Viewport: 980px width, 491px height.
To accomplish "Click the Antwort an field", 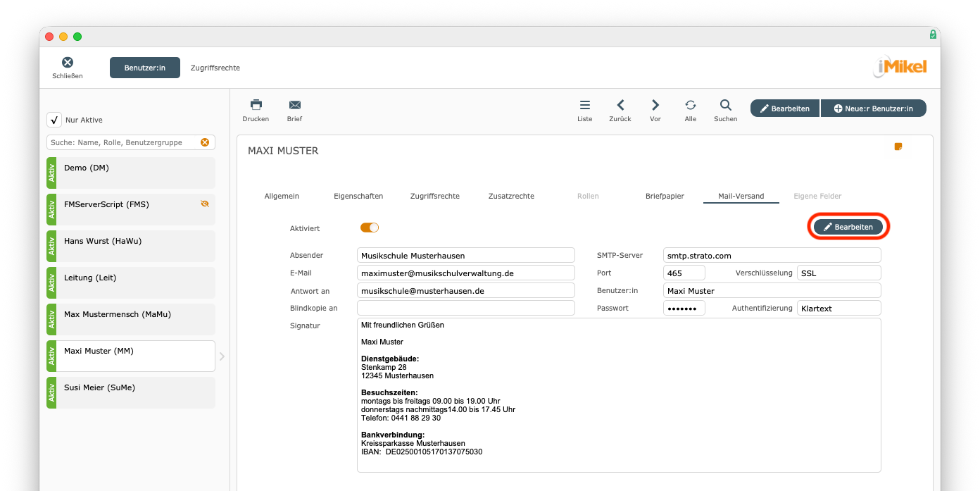I will (x=466, y=290).
